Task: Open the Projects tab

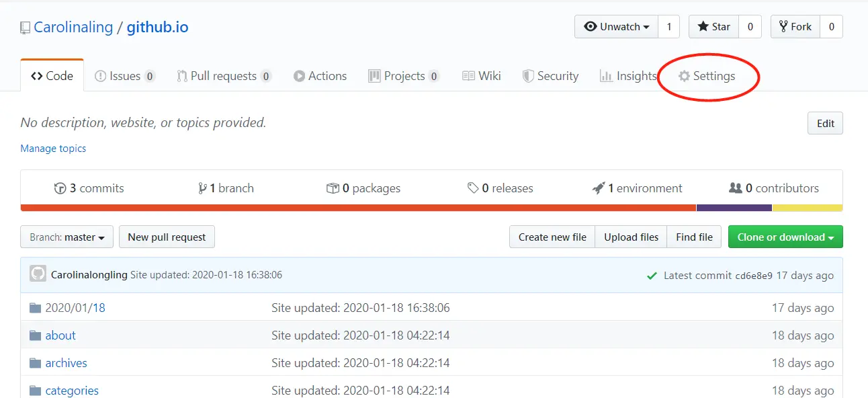Action: (404, 76)
